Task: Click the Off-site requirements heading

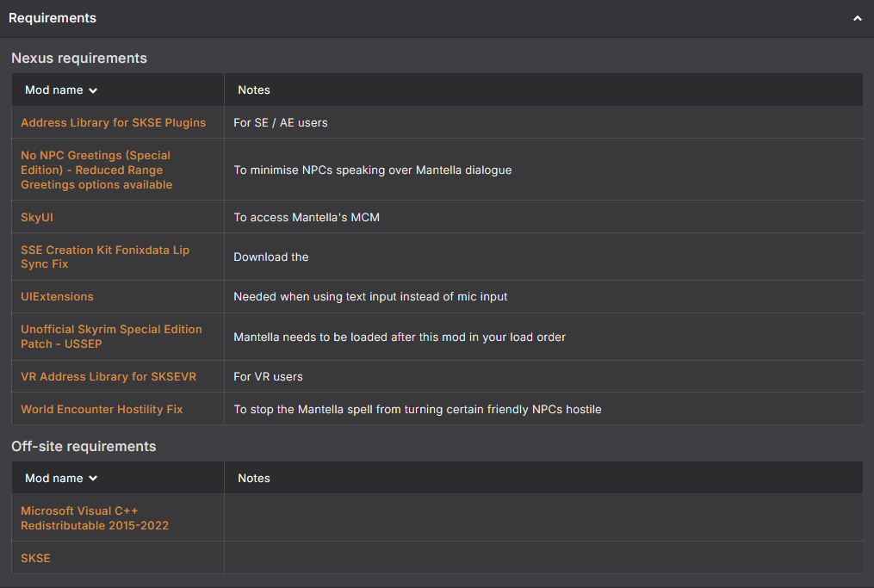Action: 84,447
